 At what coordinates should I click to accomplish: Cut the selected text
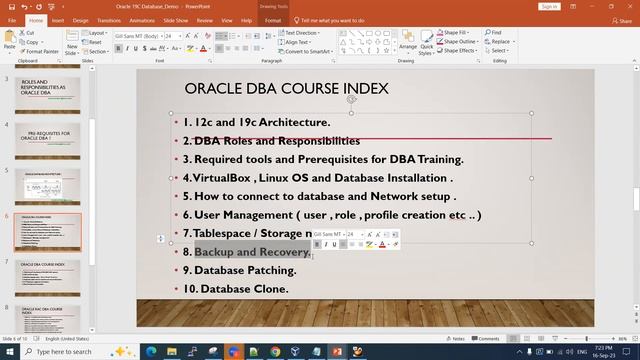pyautogui.click(x=27, y=33)
